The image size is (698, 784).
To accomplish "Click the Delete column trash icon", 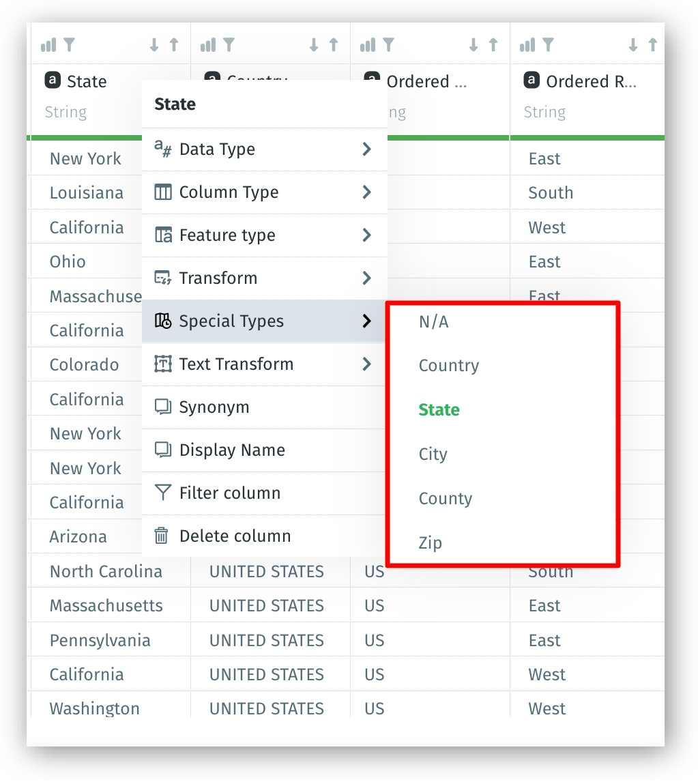I will coord(162,536).
